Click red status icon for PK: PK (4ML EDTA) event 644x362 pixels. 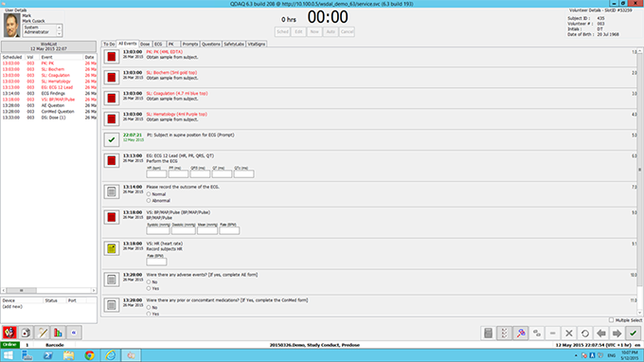[112, 57]
